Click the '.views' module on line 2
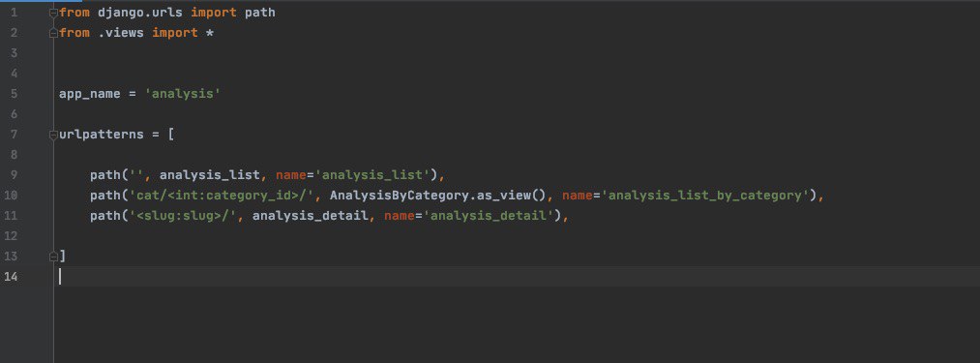The height and width of the screenshot is (363, 980). tap(121, 33)
